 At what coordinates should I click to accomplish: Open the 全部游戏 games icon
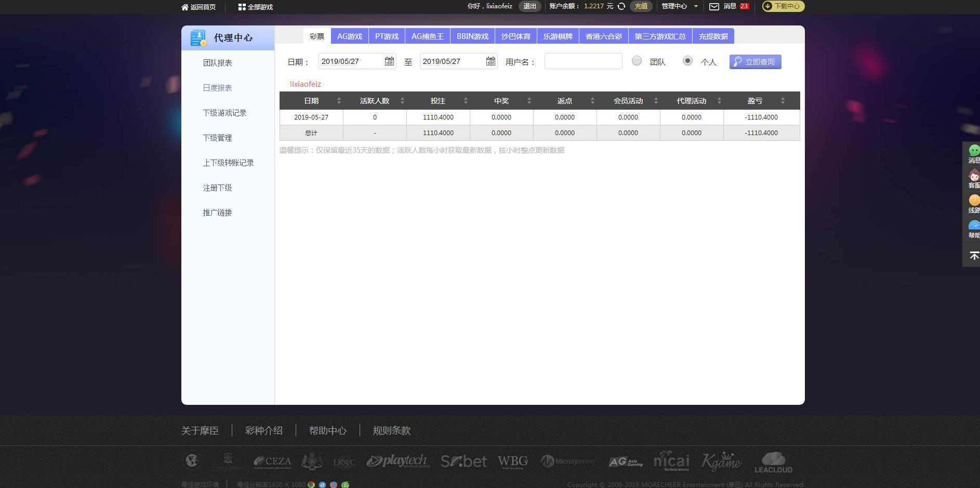241,7
